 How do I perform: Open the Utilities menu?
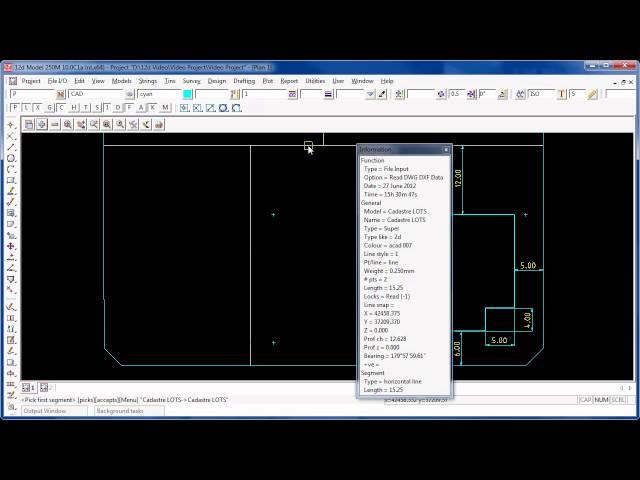[315, 81]
